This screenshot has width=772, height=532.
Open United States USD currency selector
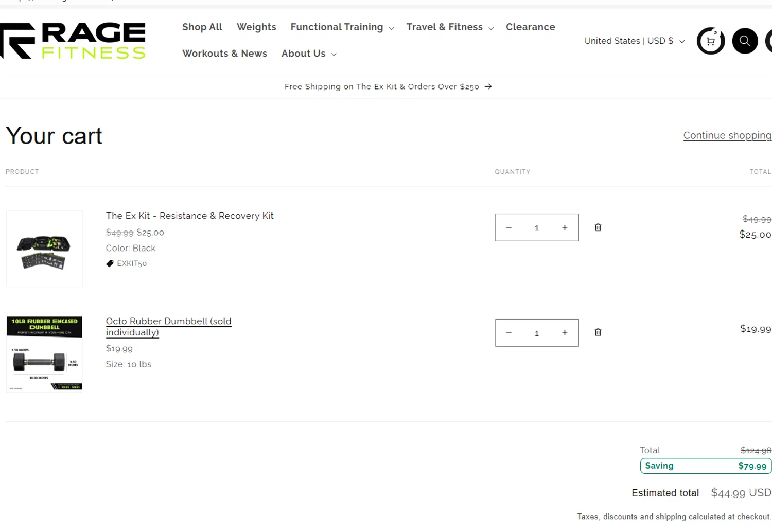point(635,41)
